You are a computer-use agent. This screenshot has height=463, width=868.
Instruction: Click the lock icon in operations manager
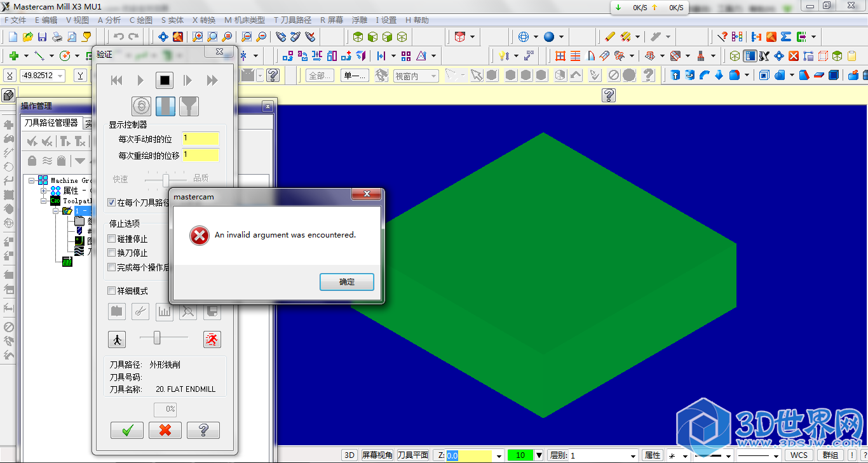pos(32,161)
